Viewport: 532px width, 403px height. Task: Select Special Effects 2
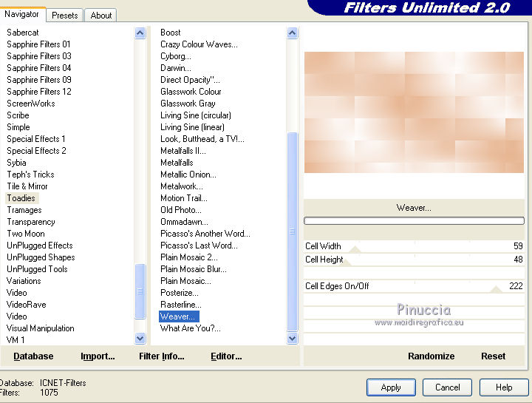[36, 151]
